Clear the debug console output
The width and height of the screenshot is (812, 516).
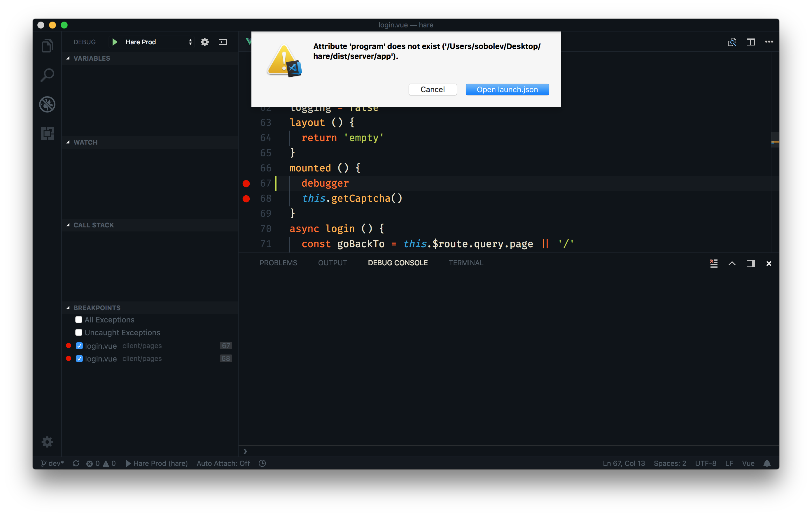click(x=714, y=263)
